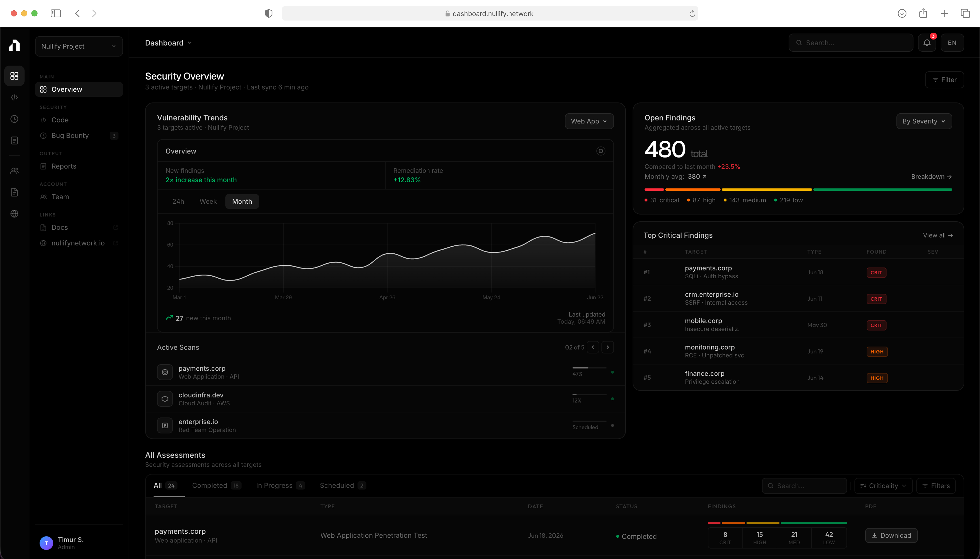The height and width of the screenshot is (559, 980).
Task: Open the crm.enterprise.io finding row
Action: [798, 298]
